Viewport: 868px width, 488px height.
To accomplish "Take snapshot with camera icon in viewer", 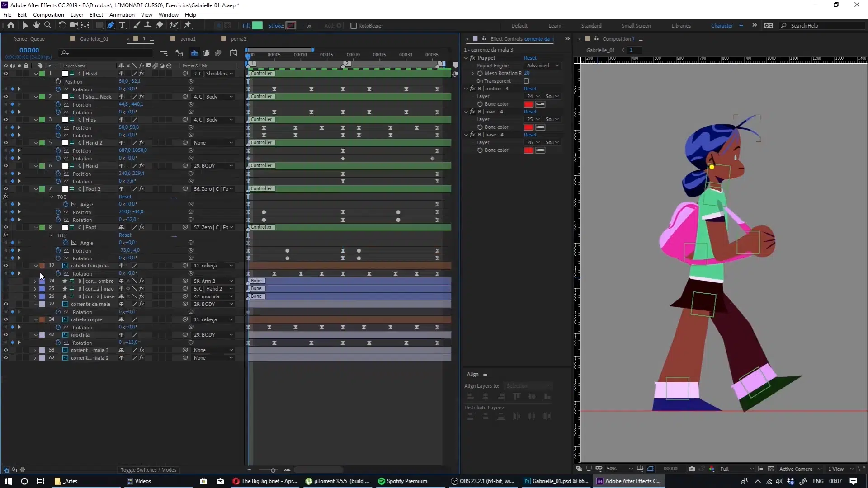I will pos(692,469).
